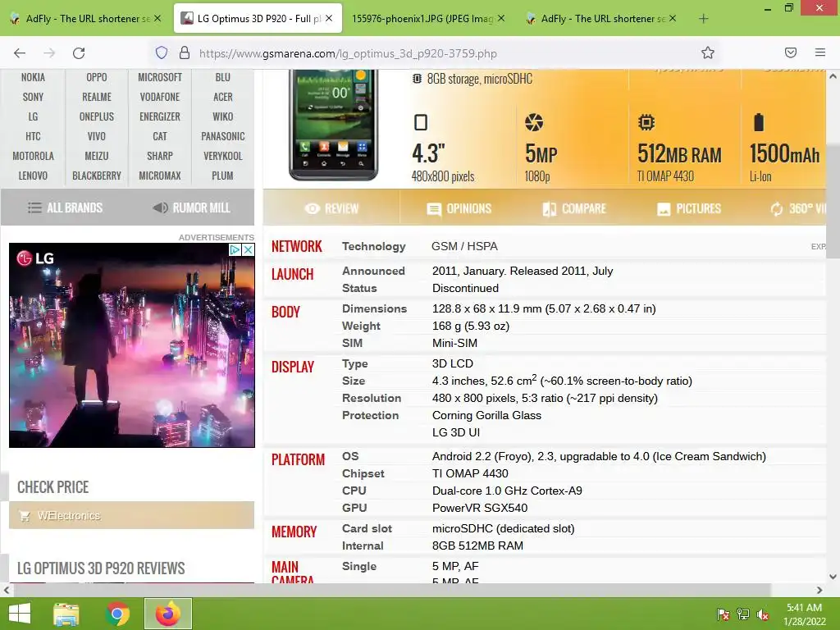Click the muted volume tray icon
The height and width of the screenshot is (630, 840).
pyautogui.click(x=763, y=614)
